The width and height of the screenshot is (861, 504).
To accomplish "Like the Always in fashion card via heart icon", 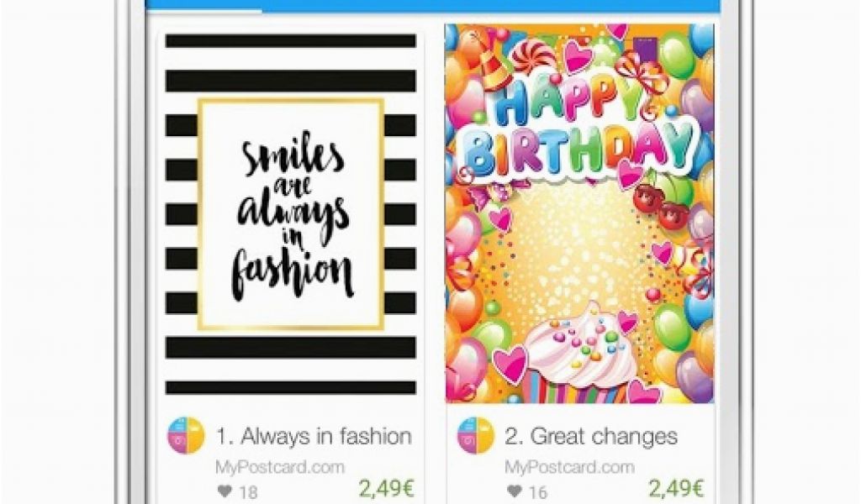I will (x=224, y=491).
